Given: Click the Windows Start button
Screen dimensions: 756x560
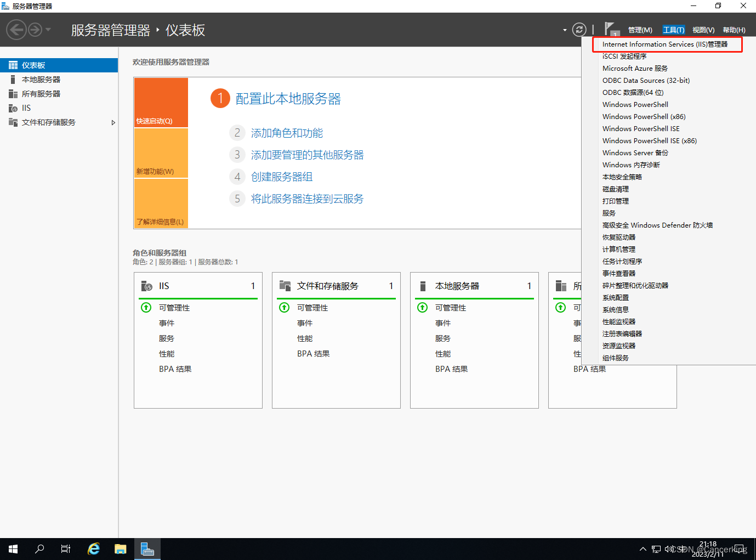Looking at the screenshot, I should [13, 549].
